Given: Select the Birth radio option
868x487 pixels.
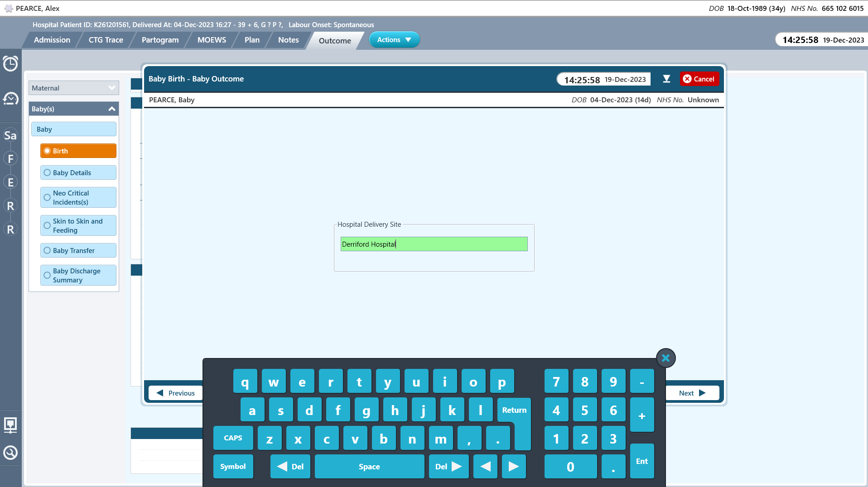Looking at the screenshot, I should (78, 151).
